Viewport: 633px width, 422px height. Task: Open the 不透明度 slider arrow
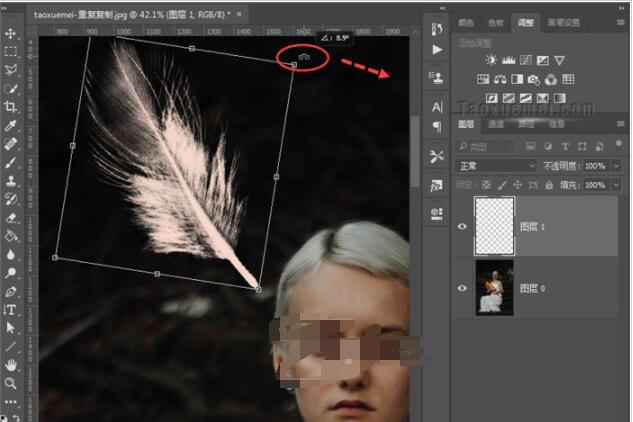point(616,166)
